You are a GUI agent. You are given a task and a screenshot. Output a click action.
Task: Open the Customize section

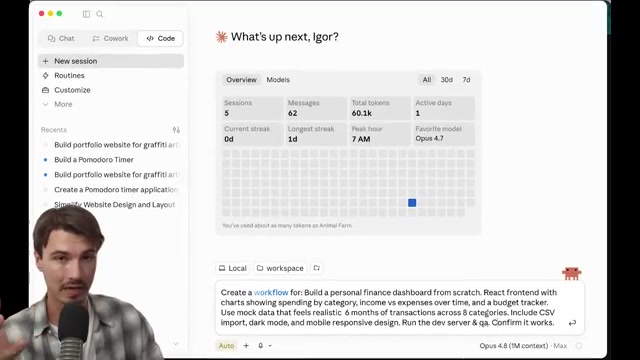coord(66,90)
